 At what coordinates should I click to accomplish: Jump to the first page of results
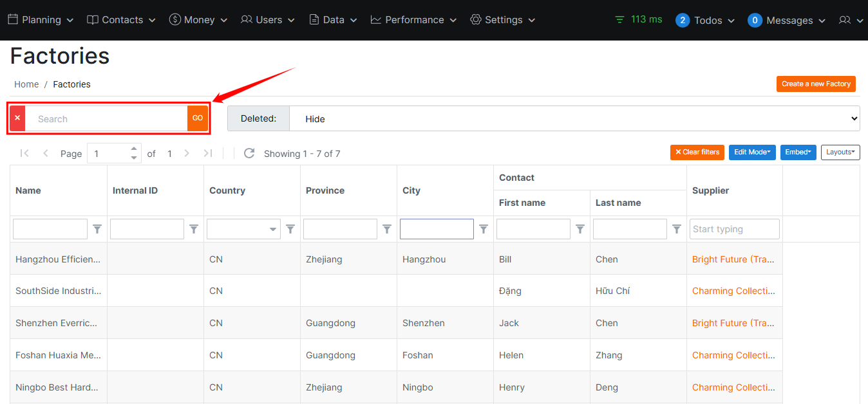click(24, 153)
